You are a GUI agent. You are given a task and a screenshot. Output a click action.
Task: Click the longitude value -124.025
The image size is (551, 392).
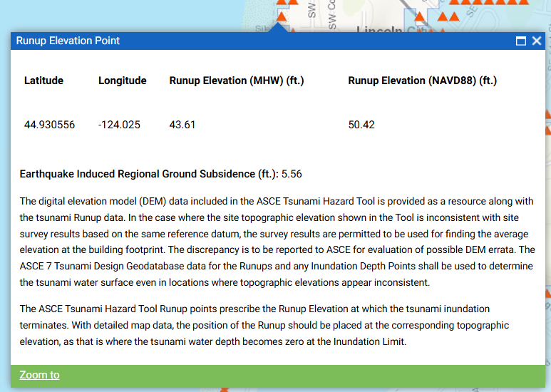point(119,125)
